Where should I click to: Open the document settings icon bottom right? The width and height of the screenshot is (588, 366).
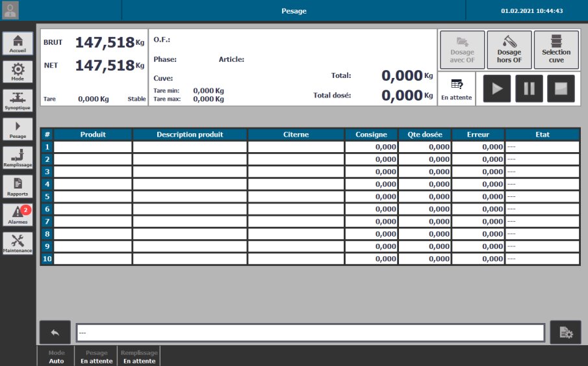pyautogui.click(x=565, y=332)
